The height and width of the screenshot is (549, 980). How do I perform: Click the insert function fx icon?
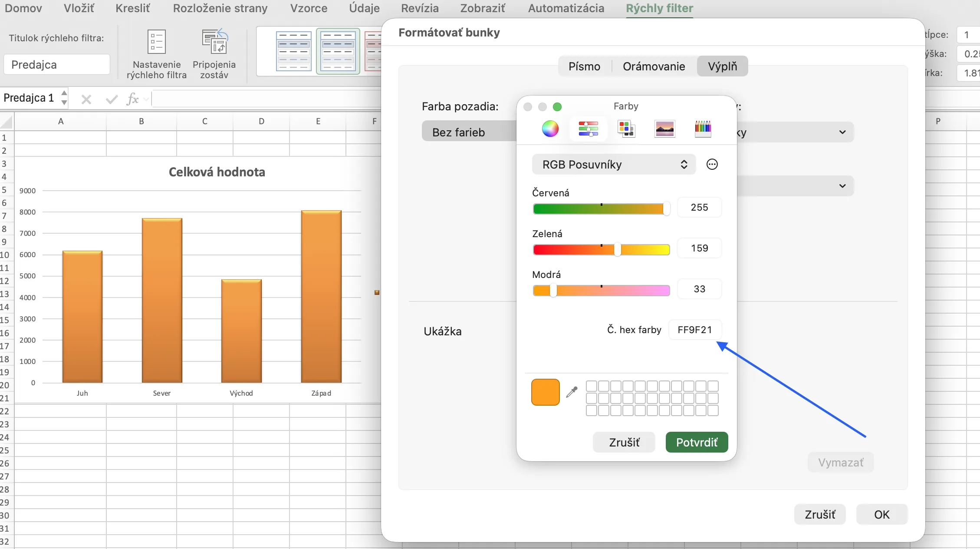132,99
